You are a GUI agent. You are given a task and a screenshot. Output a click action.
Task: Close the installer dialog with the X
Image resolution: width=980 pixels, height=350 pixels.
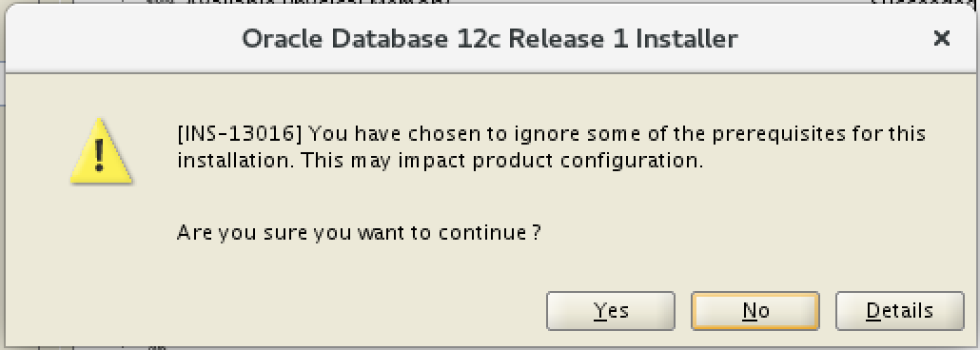point(941,39)
